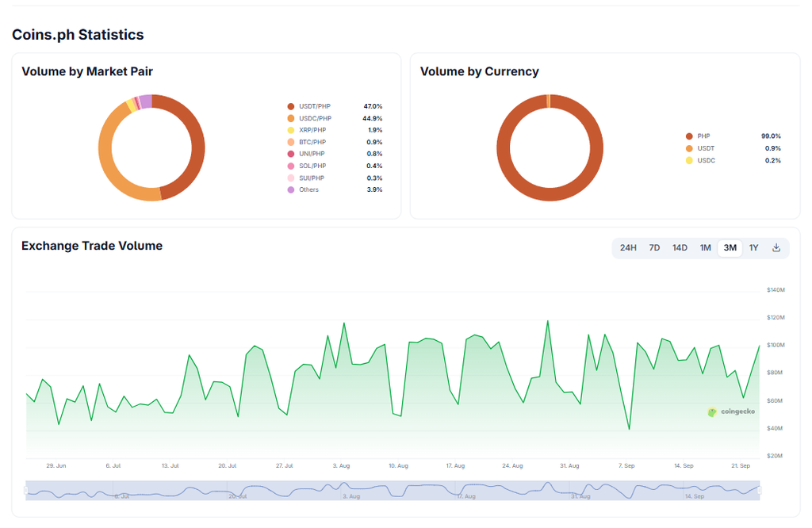Click the SUI/PHP legend label
The image size is (812, 528).
point(312,178)
